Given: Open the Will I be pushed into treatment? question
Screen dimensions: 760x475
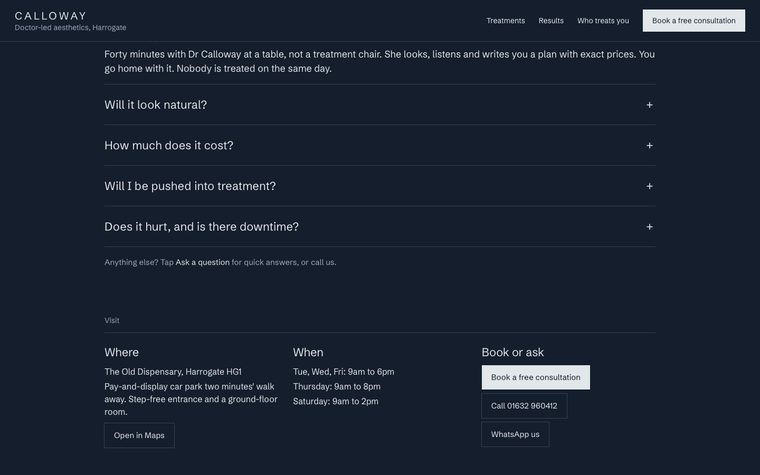Looking at the screenshot, I should tap(380, 186).
